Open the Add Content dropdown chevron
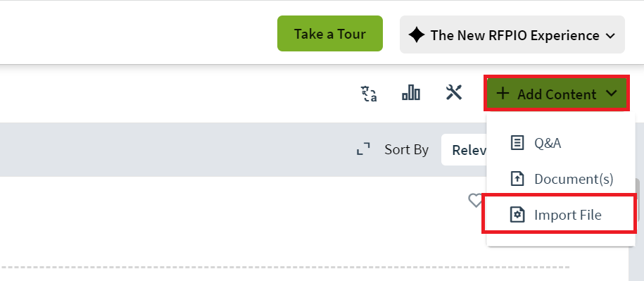 [x=611, y=94]
